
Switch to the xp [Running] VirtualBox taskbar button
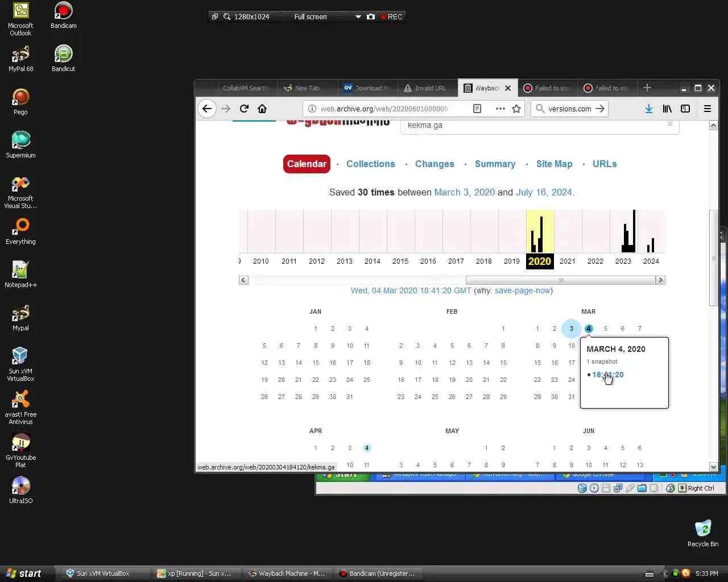(197, 573)
